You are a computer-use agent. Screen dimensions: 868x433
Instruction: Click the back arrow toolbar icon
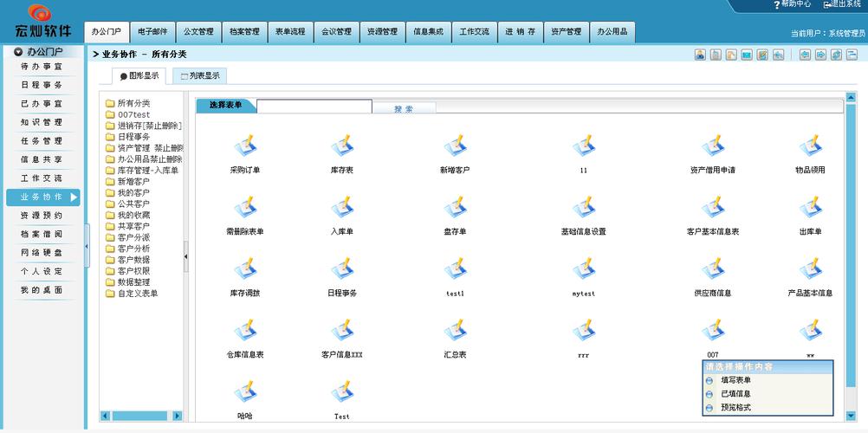(805, 55)
